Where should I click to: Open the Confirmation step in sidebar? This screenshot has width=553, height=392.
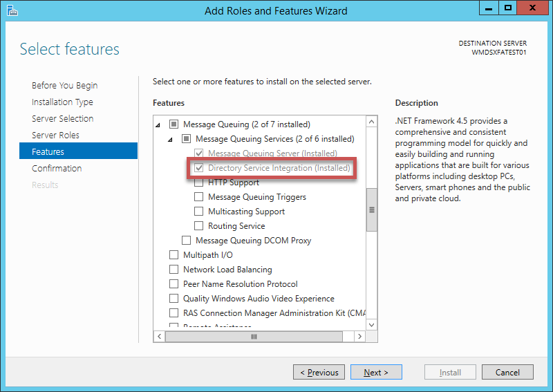(57, 168)
